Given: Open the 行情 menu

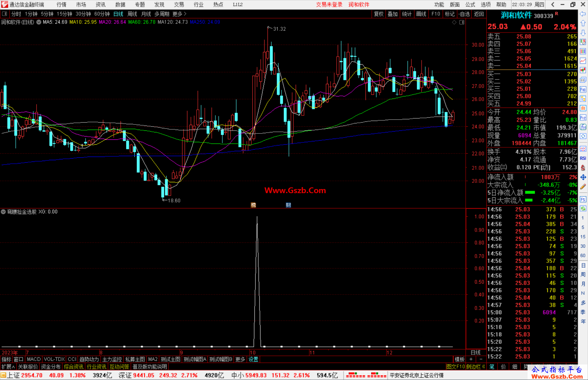Looking at the screenshot, I should 61,5.
